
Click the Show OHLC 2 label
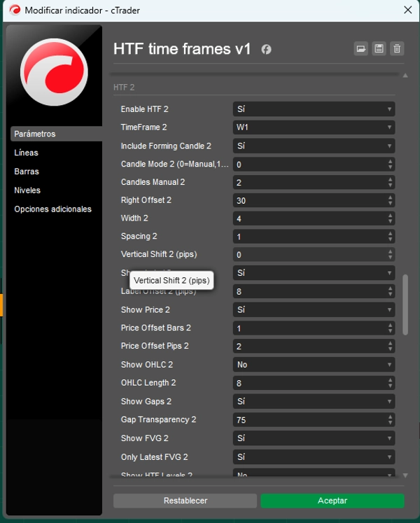tap(147, 365)
